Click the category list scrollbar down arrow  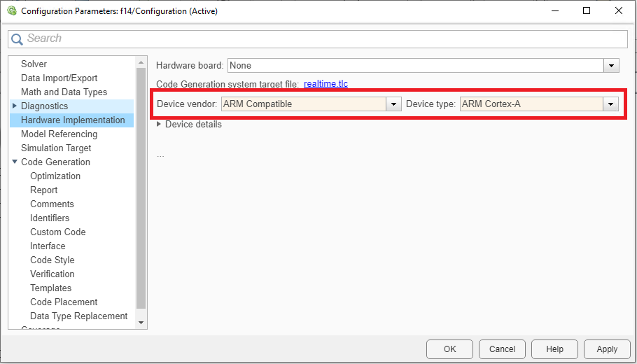tap(141, 322)
